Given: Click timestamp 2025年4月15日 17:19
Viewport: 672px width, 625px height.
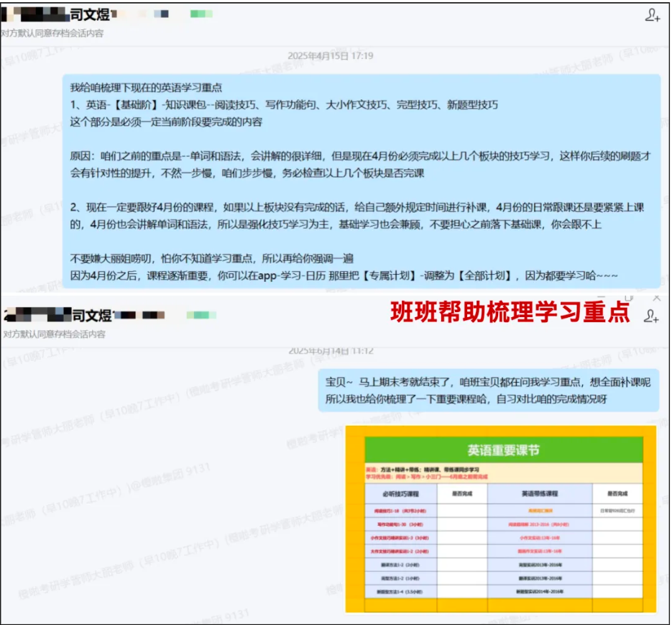Looking at the screenshot, I should click(330, 56).
